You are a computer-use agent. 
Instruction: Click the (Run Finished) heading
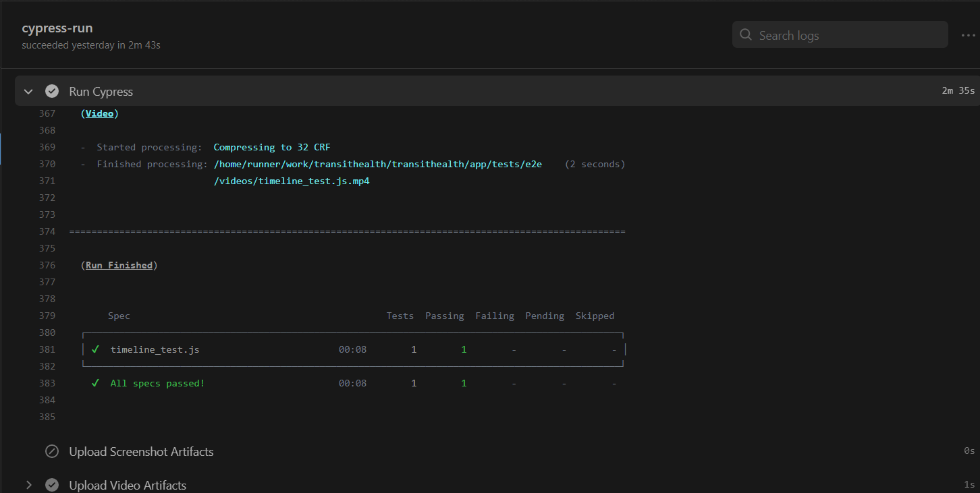(x=119, y=265)
